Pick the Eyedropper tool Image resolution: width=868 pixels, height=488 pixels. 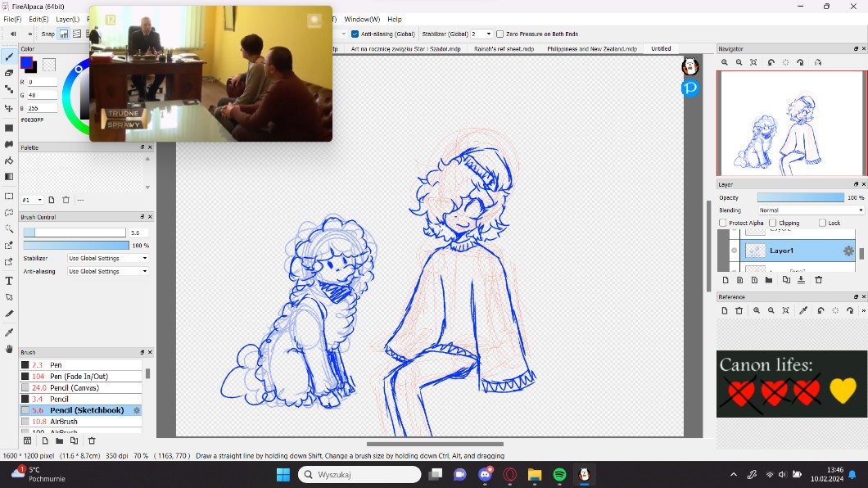9,332
